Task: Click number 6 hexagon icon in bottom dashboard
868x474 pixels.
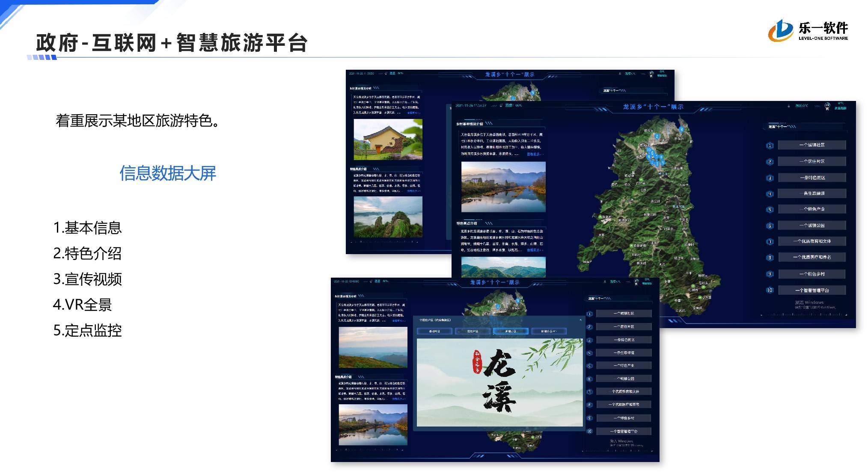Action: pyautogui.click(x=589, y=379)
